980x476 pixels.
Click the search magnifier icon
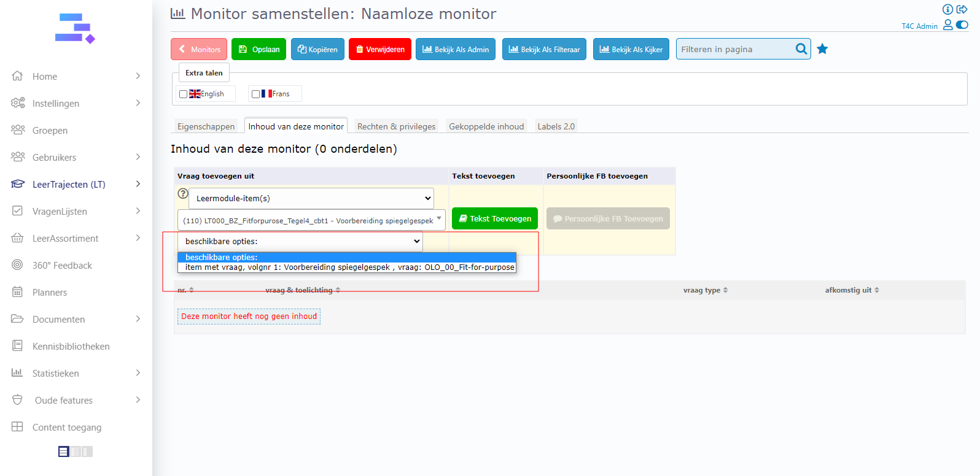click(x=801, y=49)
